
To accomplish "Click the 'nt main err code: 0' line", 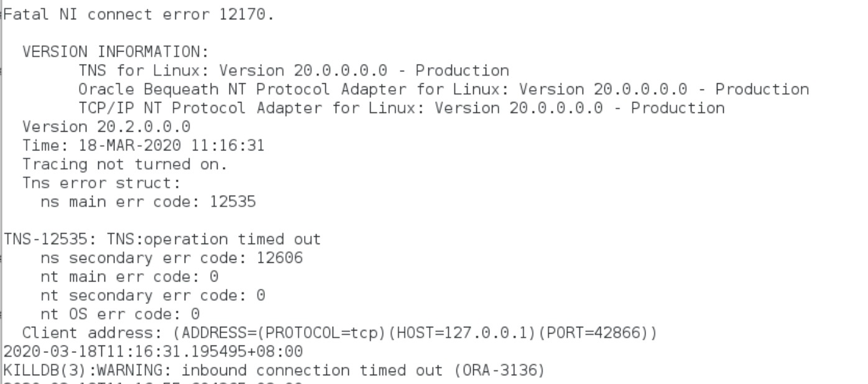I will 129,277.
